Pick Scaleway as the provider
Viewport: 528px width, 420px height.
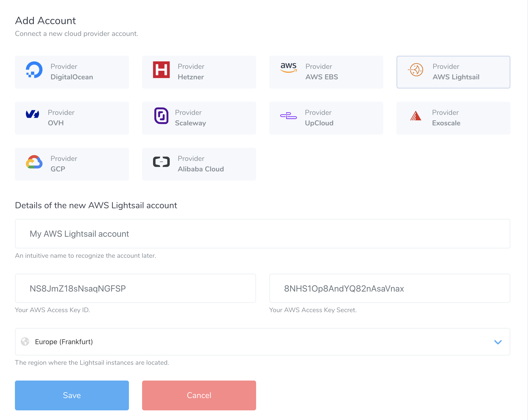pyautogui.click(x=199, y=118)
